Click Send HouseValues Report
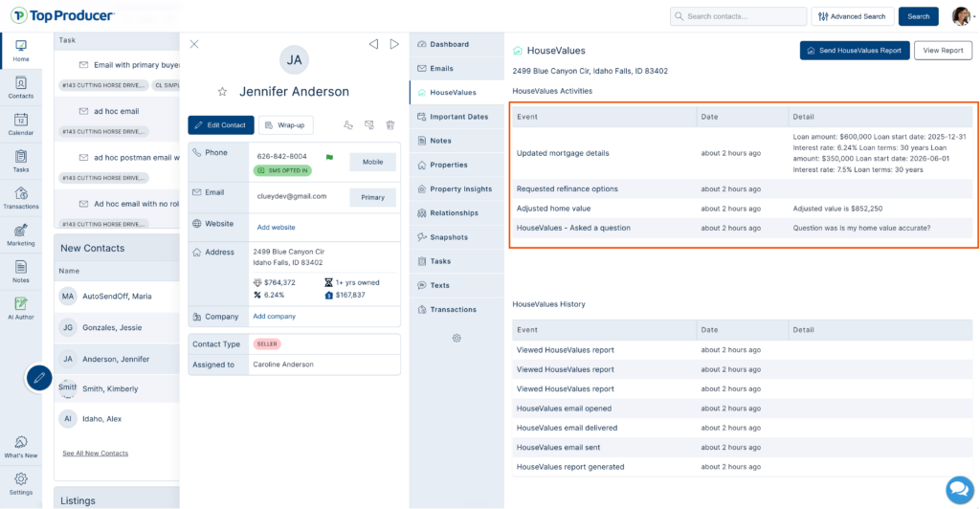 pyautogui.click(x=855, y=51)
